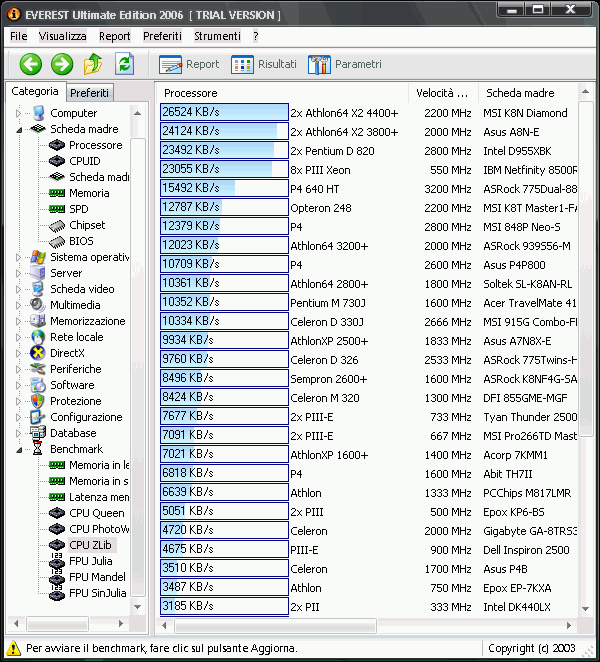This screenshot has height=662, width=600.
Task: Select the Multimedia speaker icon
Action: click(x=38, y=305)
